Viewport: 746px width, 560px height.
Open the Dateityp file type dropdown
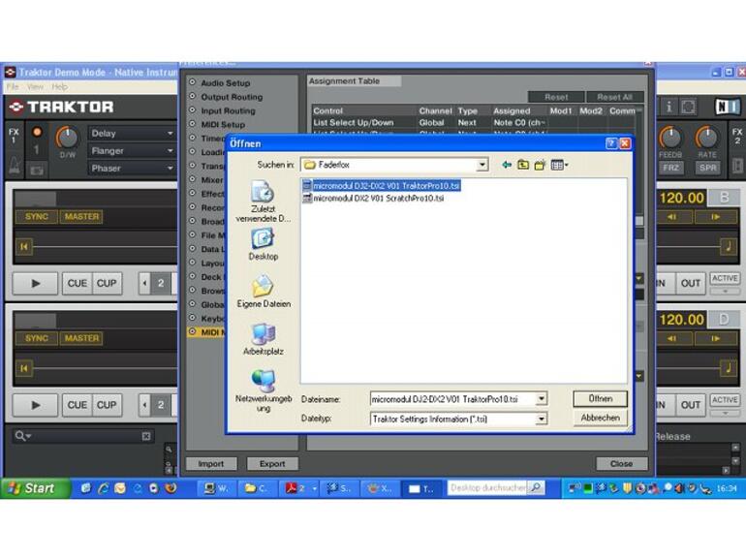(542, 420)
